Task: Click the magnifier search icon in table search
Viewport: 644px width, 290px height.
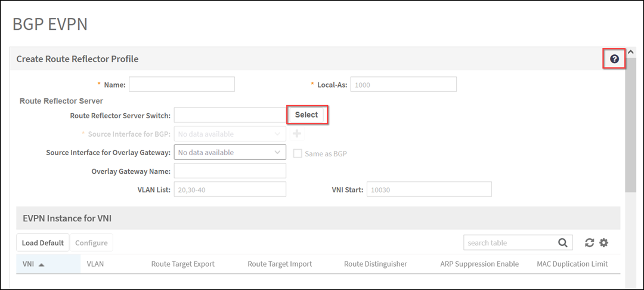Action: click(x=563, y=243)
